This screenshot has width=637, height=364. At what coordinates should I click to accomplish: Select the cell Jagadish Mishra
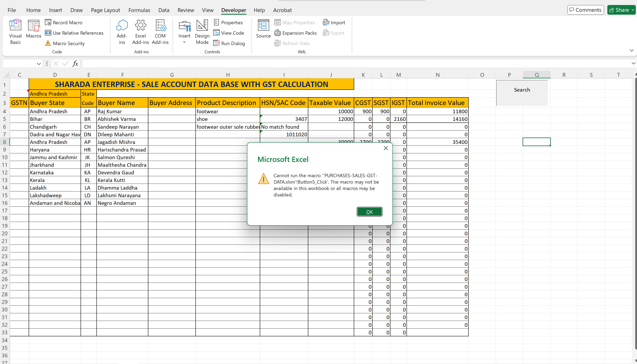coord(122,142)
